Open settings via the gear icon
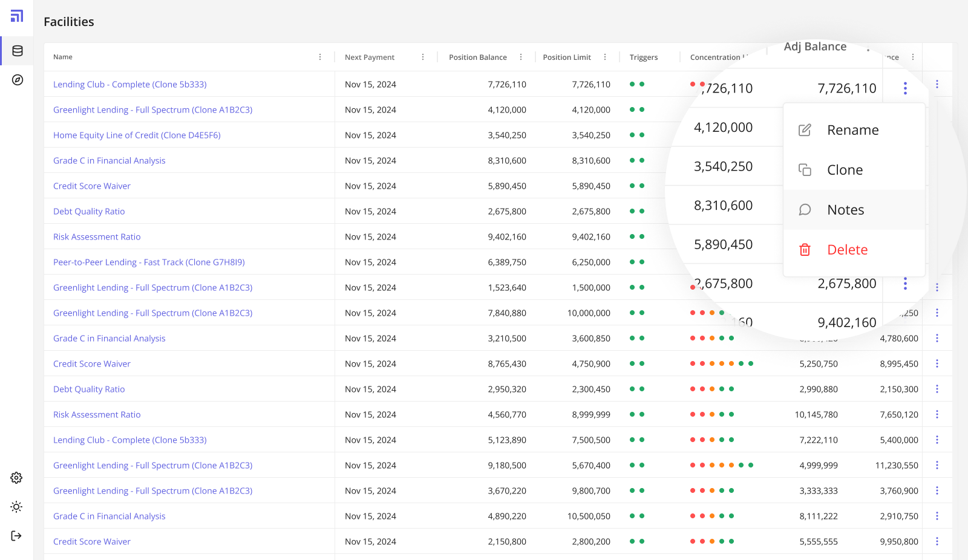The width and height of the screenshot is (968, 560). click(x=16, y=478)
